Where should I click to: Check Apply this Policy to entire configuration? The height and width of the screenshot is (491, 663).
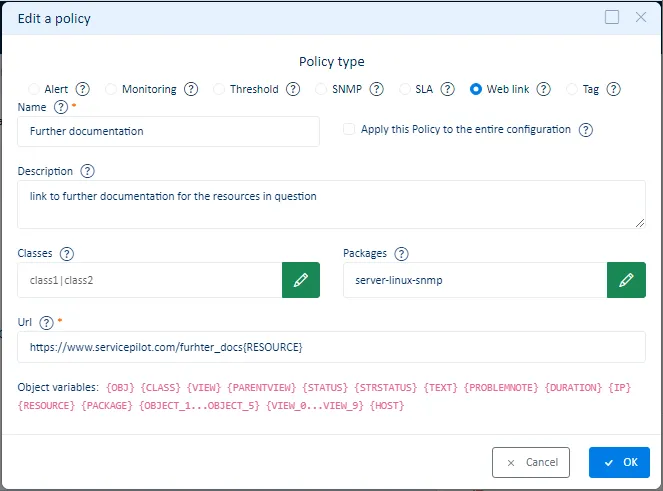click(x=349, y=129)
